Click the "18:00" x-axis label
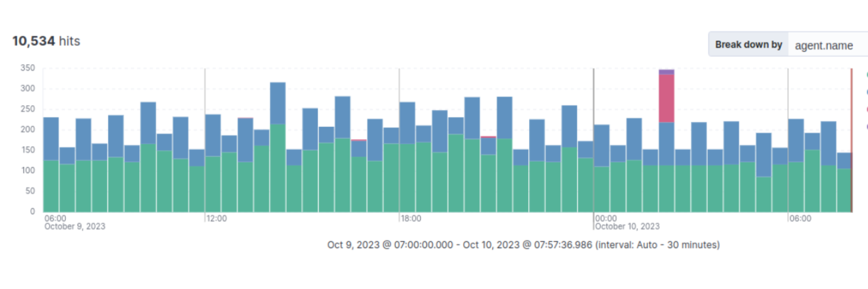This screenshot has height=289, width=868. 411,218
